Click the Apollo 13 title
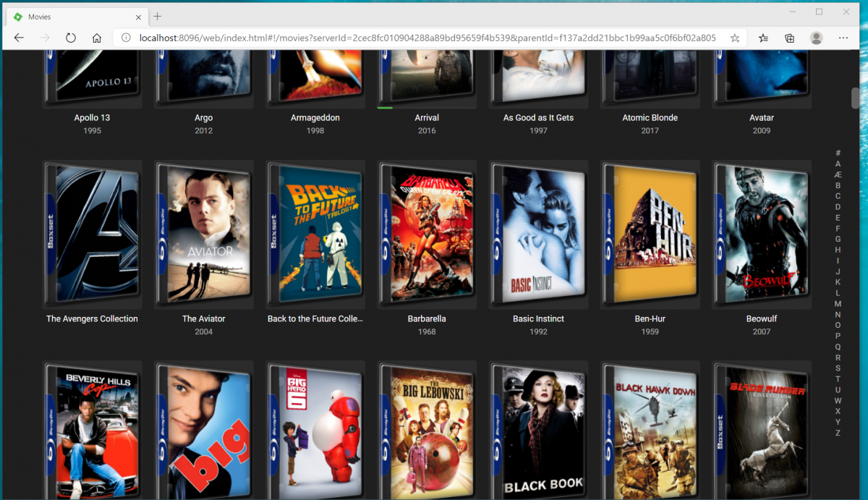Viewport: 868px width, 500px height. [92, 117]
